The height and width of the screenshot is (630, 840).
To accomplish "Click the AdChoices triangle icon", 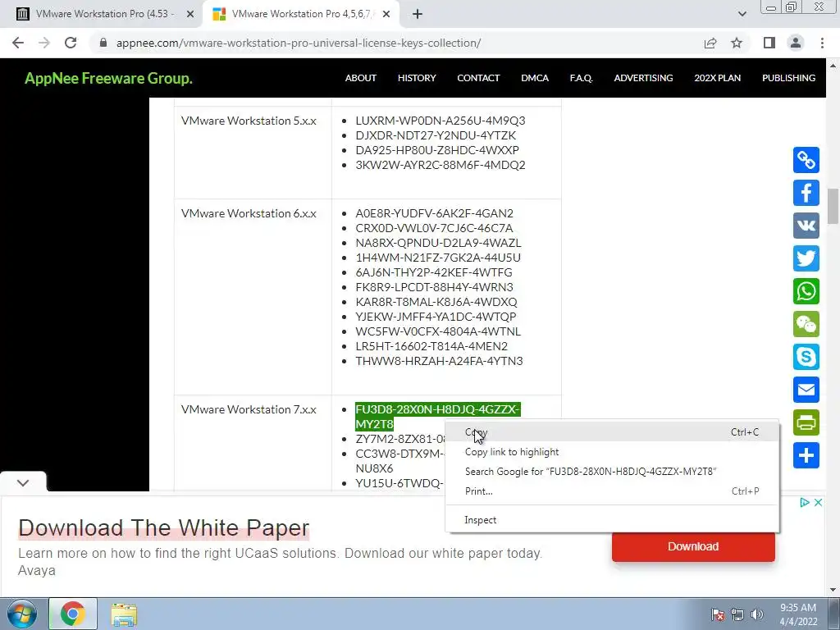I will 804,503.
